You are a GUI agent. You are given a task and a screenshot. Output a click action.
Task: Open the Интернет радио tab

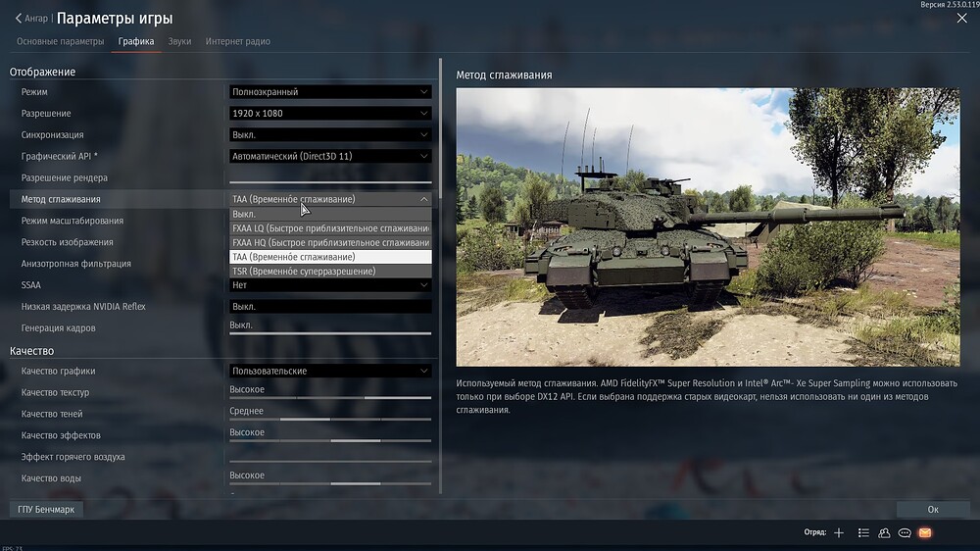238,41
